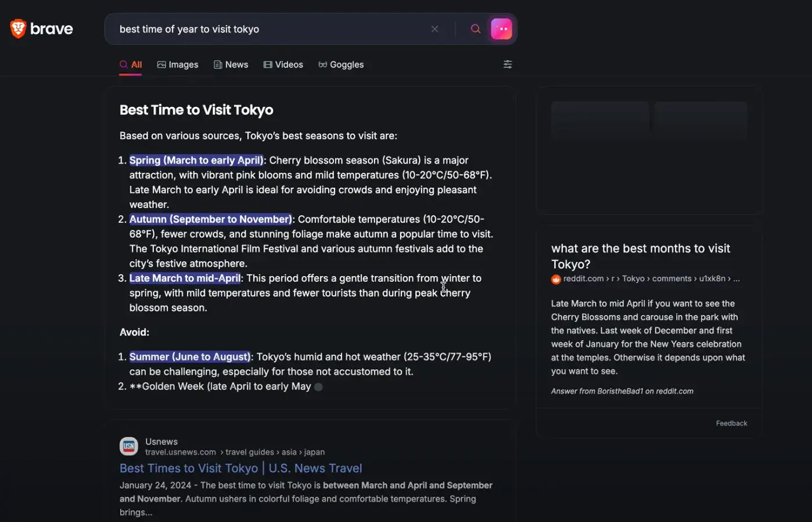Switch to the Videos tab
This screenshot has width=812, height=522.
283,65
